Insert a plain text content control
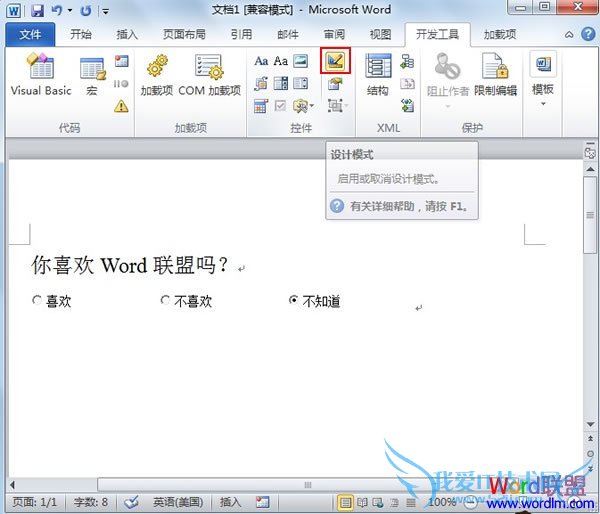This screenshot has width=600, height=514. (x=280, y=61)
